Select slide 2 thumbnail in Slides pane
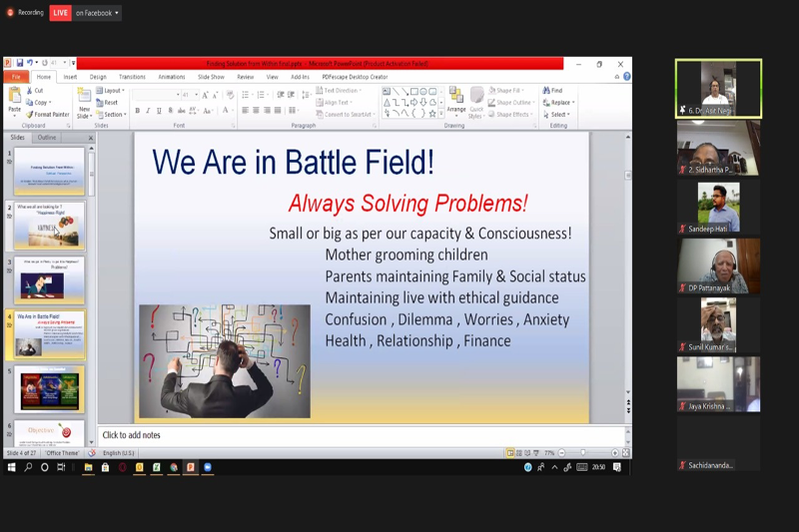Viewport: 799px width, 532px height. (x=49, y=226)
